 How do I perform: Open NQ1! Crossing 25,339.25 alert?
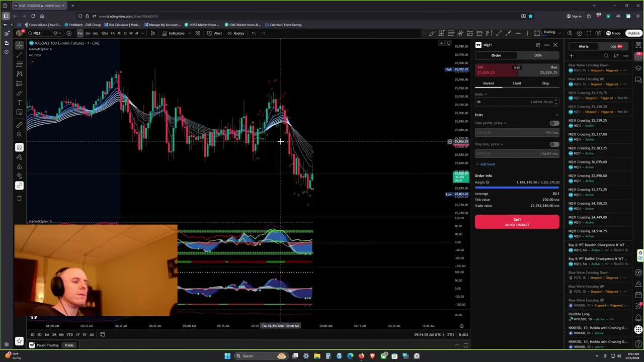pos(598,123)
